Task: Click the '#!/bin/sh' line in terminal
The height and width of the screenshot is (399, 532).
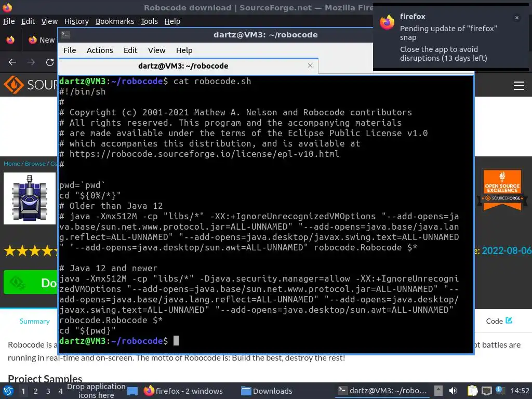Action: [x=83, y=91]
